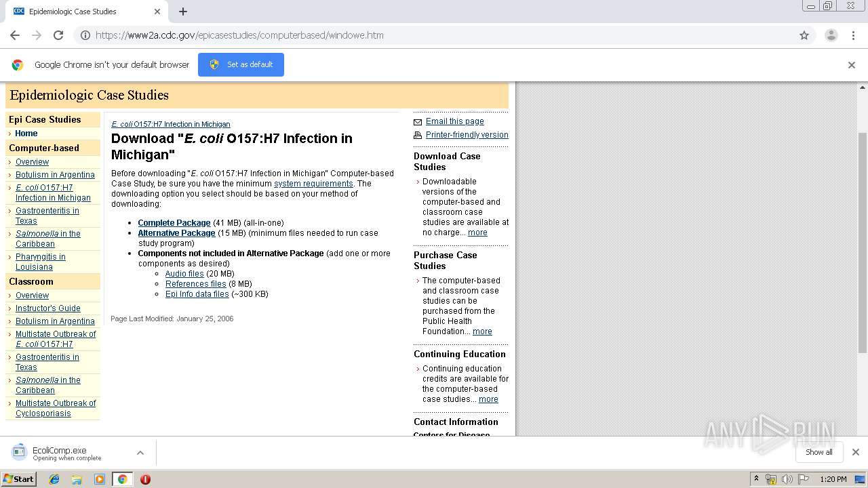The image size is (868, 488).
Task: Open the Windows Start menu
Action: click(19, 479)
